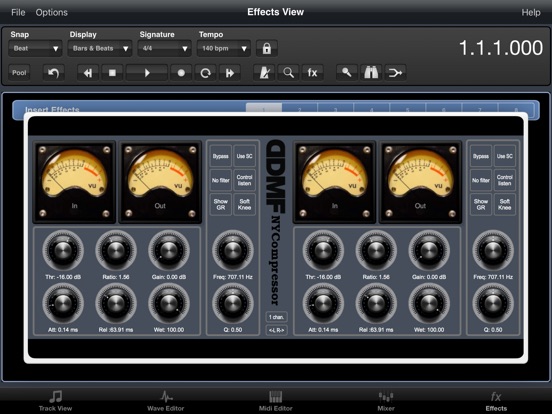Arm recording with the record dot icon

point(181,73)
